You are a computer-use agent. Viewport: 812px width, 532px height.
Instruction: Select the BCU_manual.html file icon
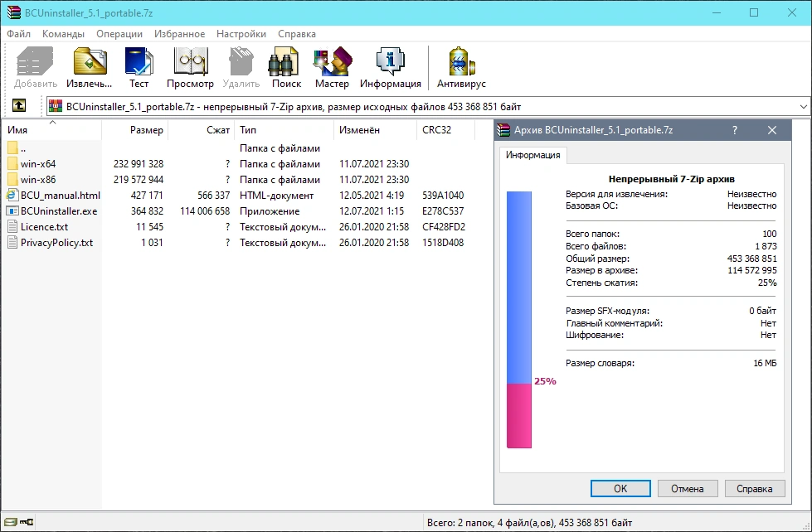coord(12,195)
